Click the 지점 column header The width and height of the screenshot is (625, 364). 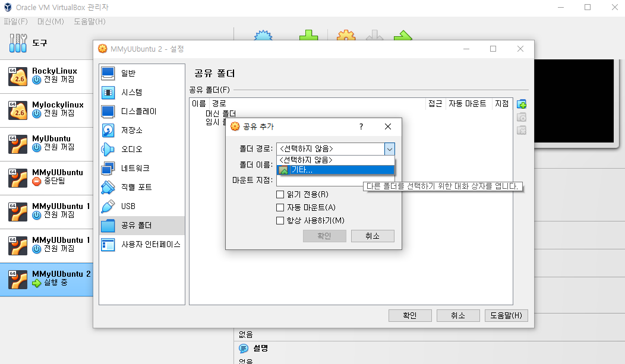coord(502,103)
